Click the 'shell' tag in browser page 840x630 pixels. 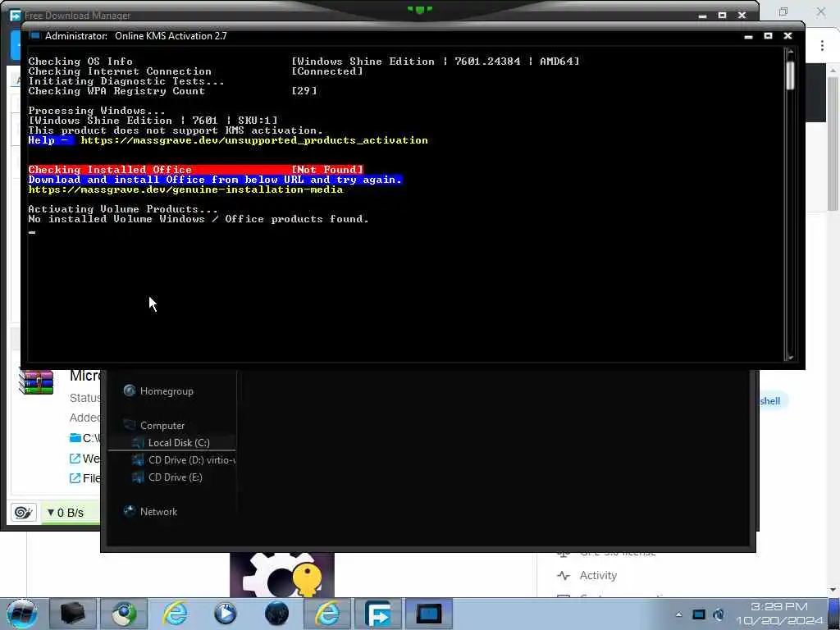point(772,400)
